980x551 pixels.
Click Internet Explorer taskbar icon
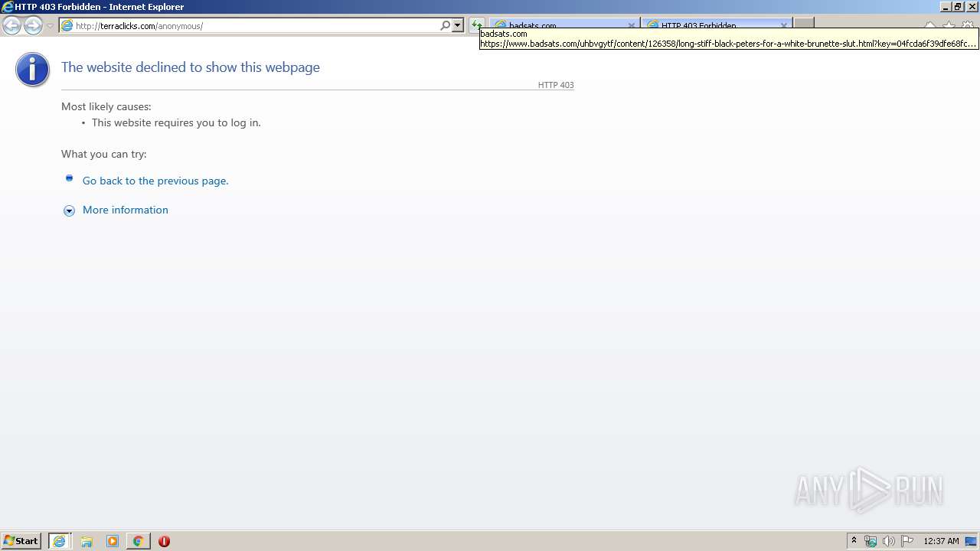coord(60,541)
